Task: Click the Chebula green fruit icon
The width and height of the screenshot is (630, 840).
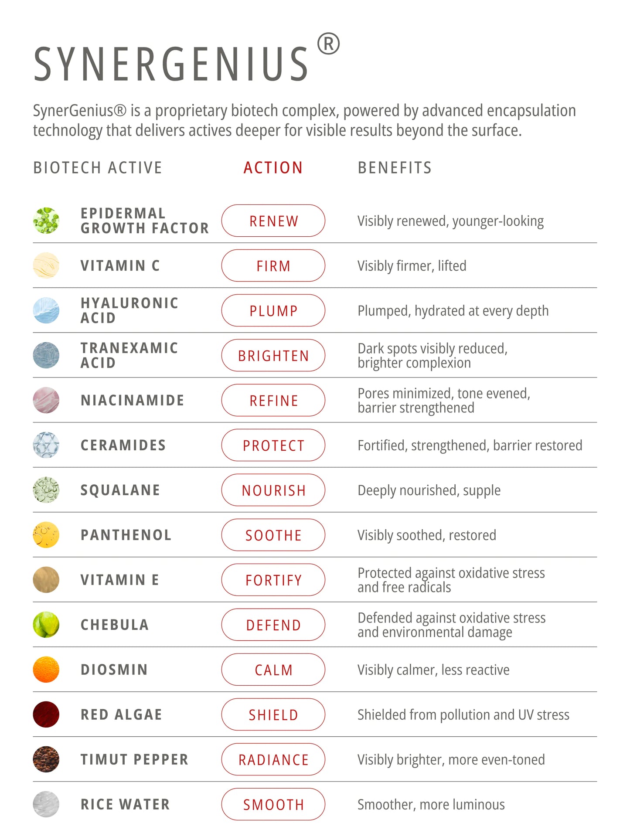Action: click(x=46, y=625)
